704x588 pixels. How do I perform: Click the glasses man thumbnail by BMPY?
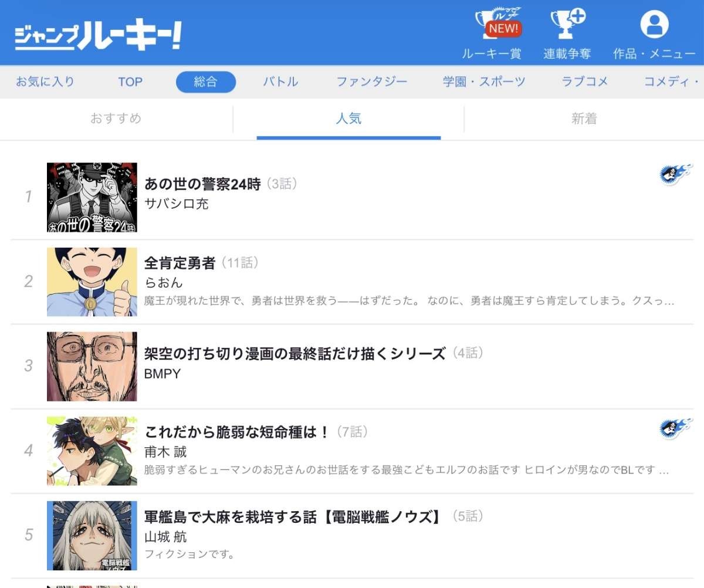click(92, 367)
